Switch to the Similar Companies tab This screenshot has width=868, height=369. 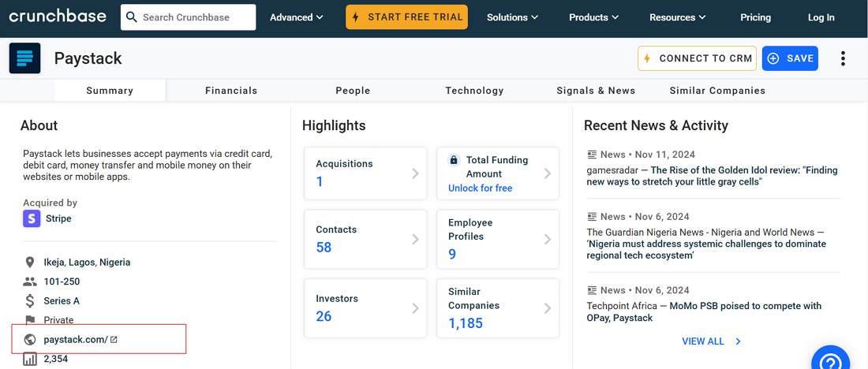click(x=717, y=91)
